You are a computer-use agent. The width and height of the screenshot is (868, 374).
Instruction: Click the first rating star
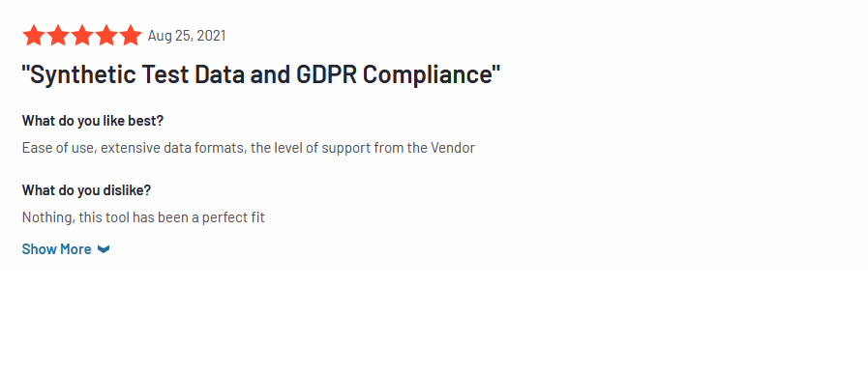tap(34, 36)
